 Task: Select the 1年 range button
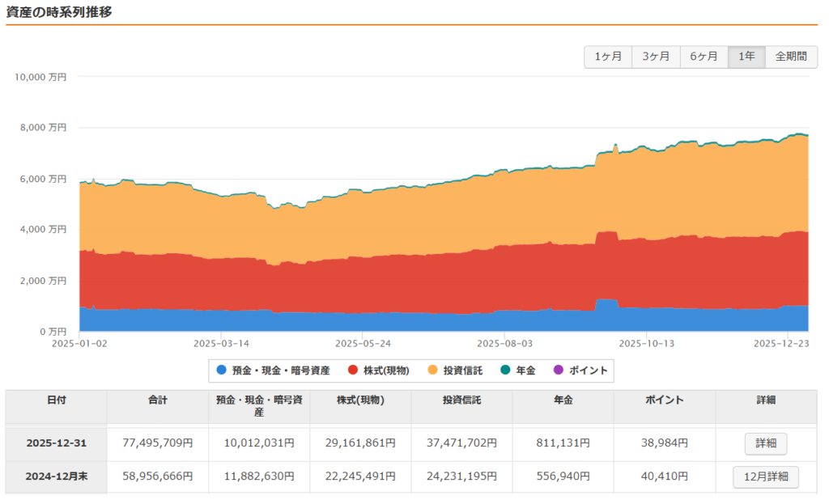pos(746,57)
